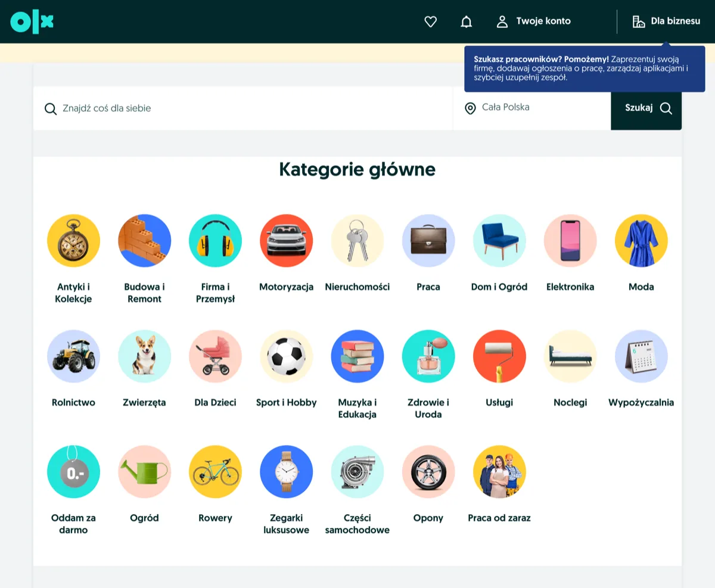Open the Praca od zaraz link
Image resolution: width=715 pixels, height=588 pixels.
pos(499,518)
